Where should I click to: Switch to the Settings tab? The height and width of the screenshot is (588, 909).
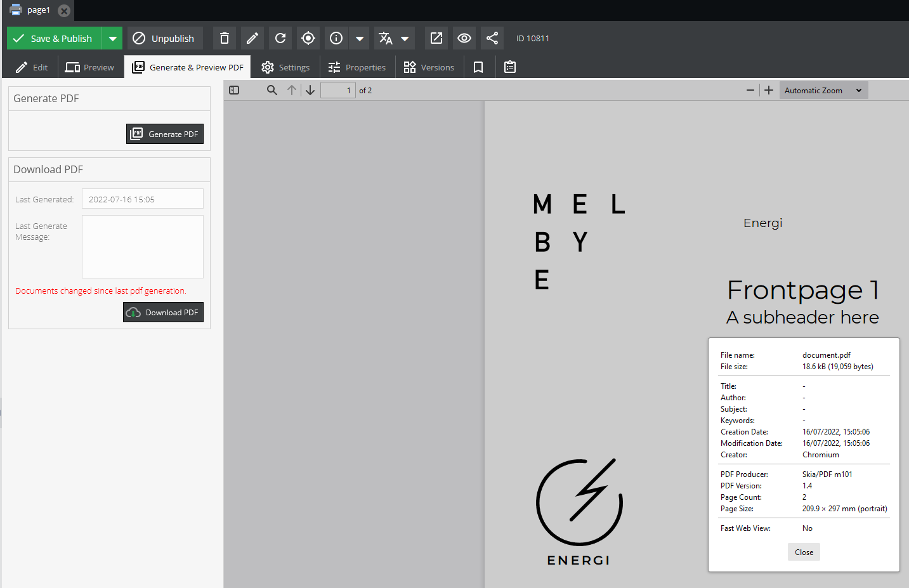tap(285, 67)
